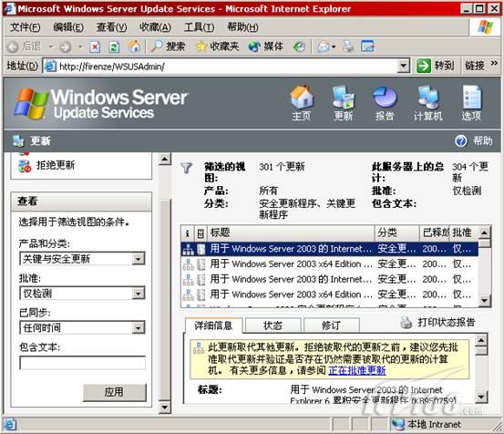Click the address bar URL field
The image size is (504, 434).
pyautogui.click(x=221, y=67)
